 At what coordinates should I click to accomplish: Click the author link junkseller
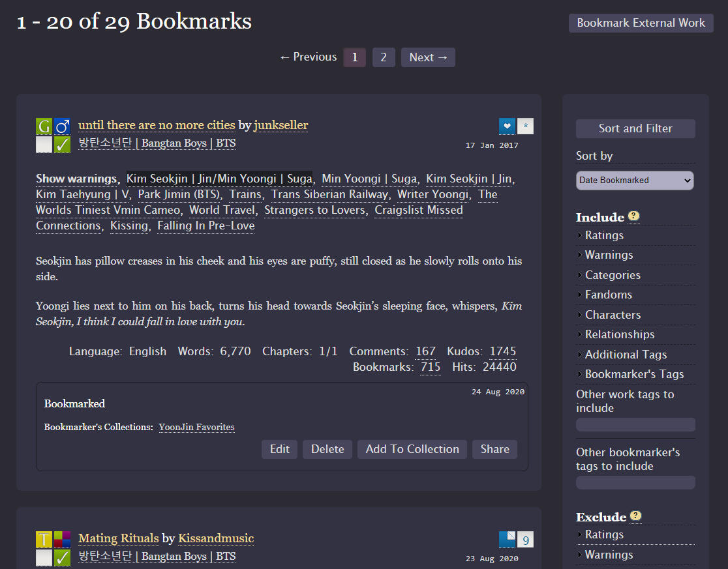(281, 125)
